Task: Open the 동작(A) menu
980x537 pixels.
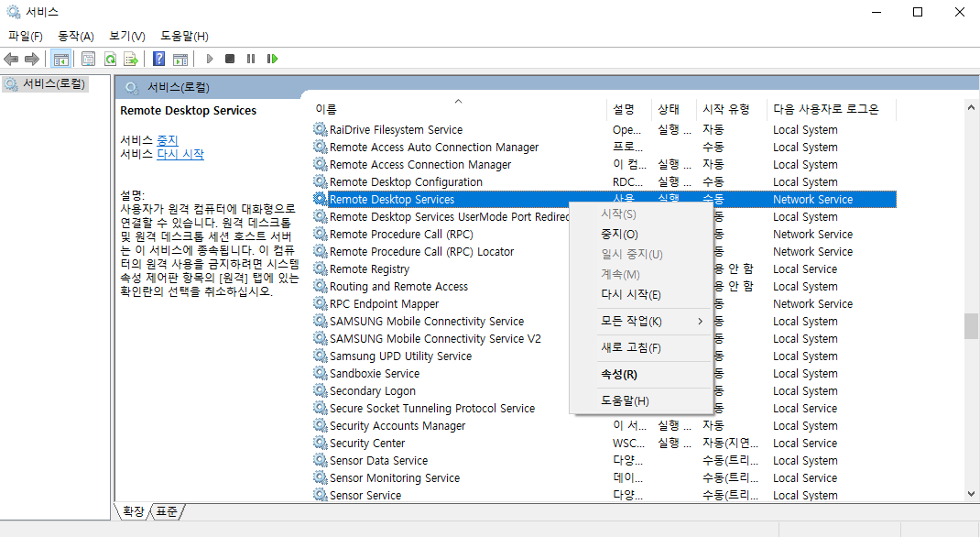Action: 76,37
